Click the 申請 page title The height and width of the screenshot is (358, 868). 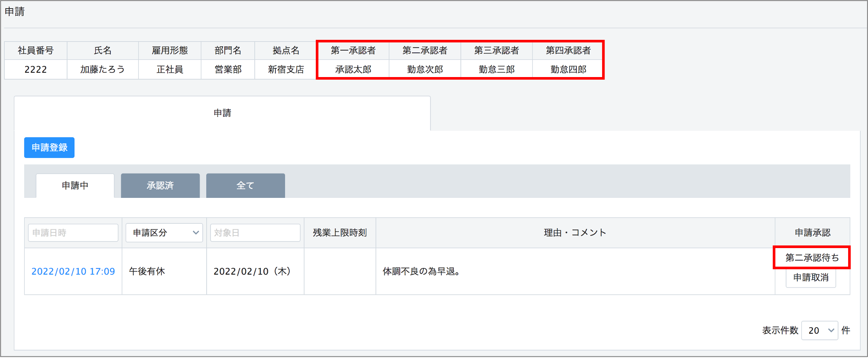coord(15,12)
